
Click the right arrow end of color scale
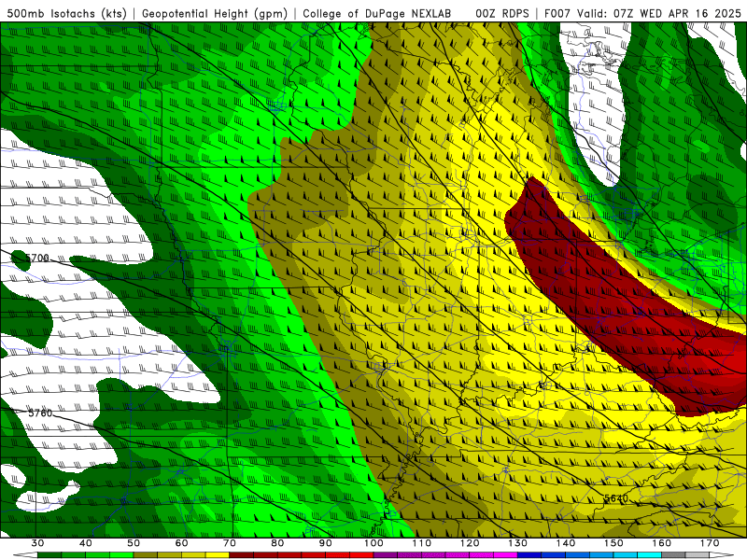(x=722, y=555)
